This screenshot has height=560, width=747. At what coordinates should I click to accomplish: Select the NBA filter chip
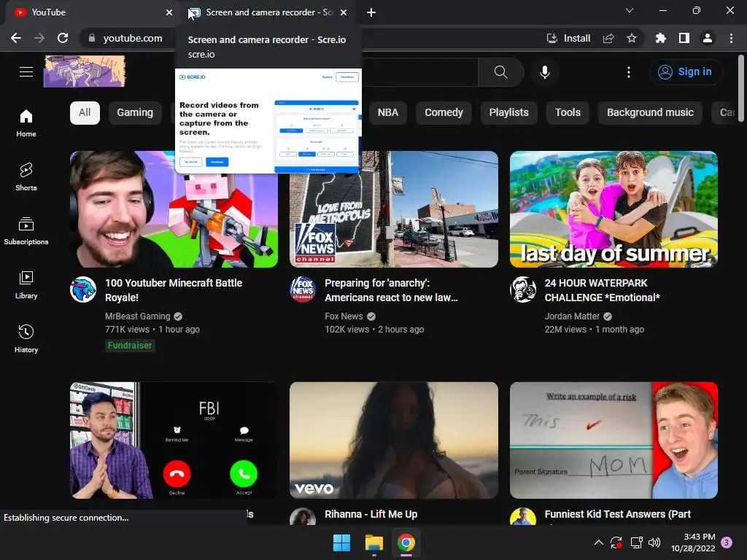pos(388,113)
